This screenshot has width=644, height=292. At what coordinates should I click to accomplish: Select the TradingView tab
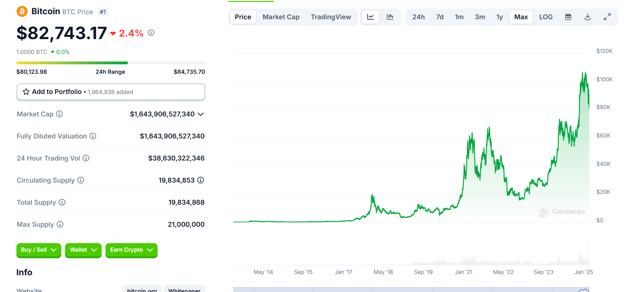coord(331,17)
